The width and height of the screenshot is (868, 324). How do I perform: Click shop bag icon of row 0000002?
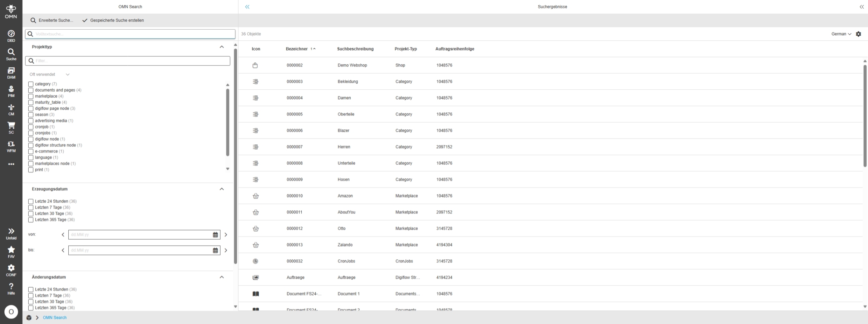(255, 65)
